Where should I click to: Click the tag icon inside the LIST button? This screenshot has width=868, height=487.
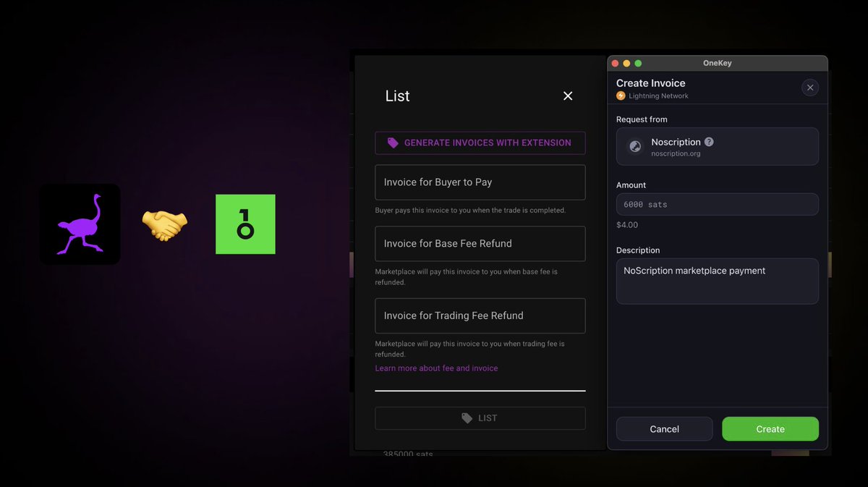[467, 418]
